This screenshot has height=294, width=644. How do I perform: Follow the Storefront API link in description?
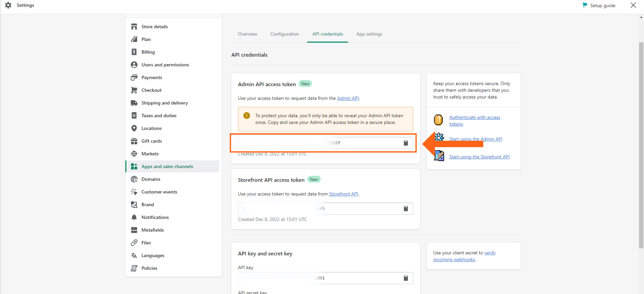[343, 194]
